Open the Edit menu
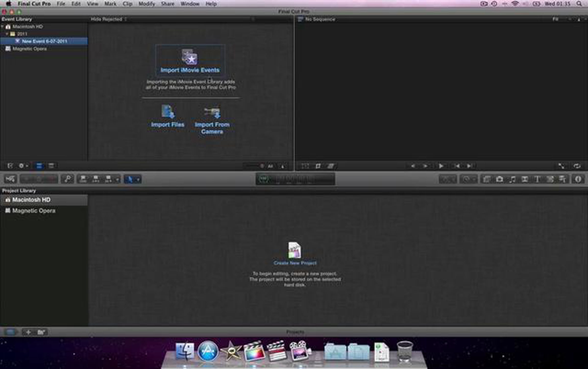The height and width of the screenshot is (369, 588). (x=76, y=4)
